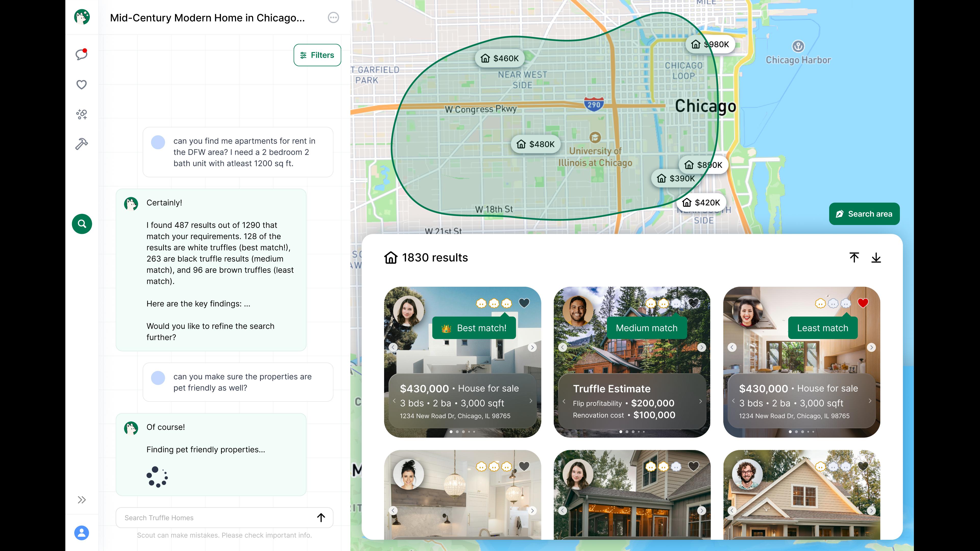Open the Filters panel above the chat
Viewport: 980px width, 551px height.
(317, 55)
